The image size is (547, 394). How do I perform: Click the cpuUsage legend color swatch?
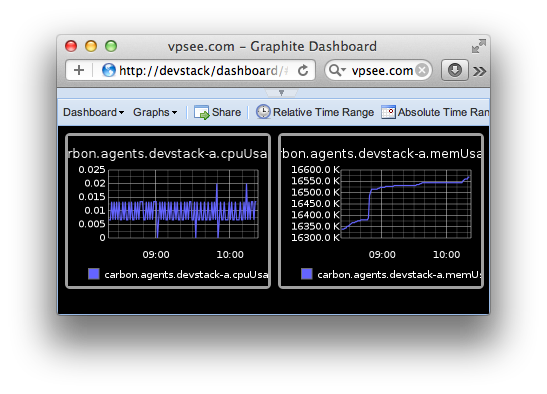(94, 274)
